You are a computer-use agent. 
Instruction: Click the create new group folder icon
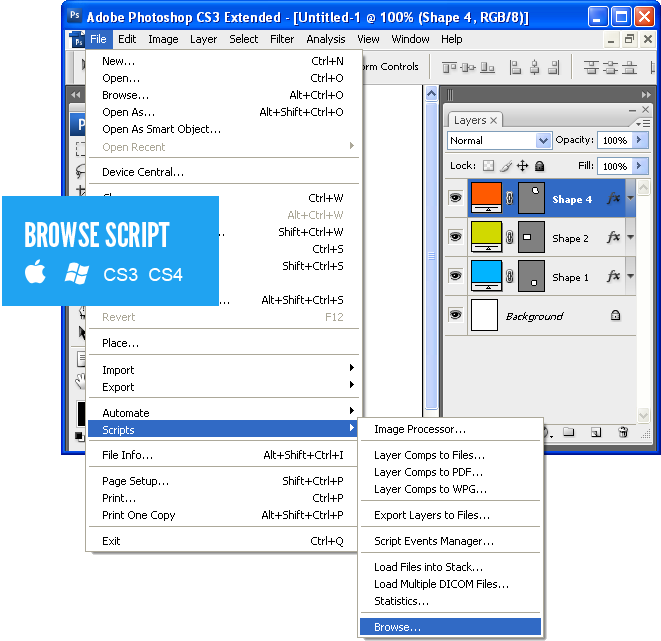tap(569, 432)
